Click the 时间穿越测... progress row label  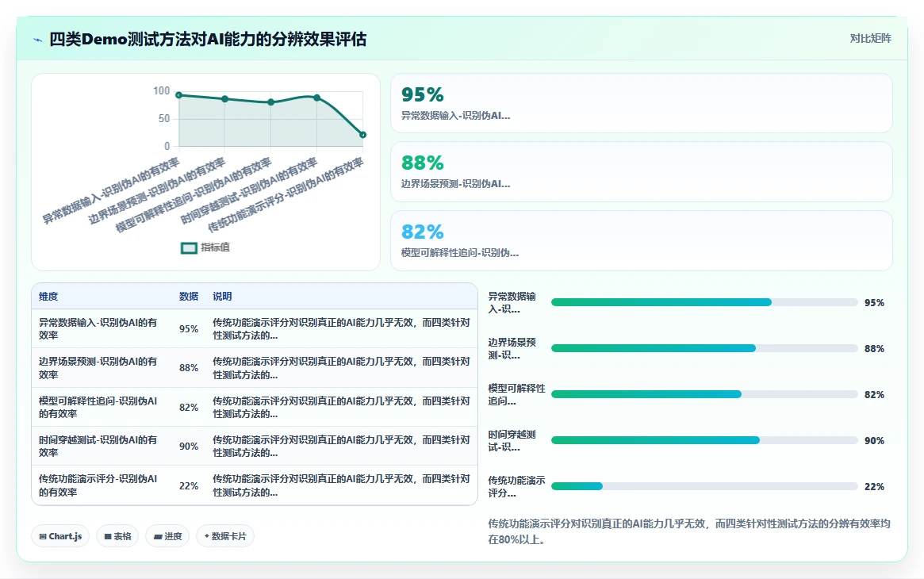(512, 440)
